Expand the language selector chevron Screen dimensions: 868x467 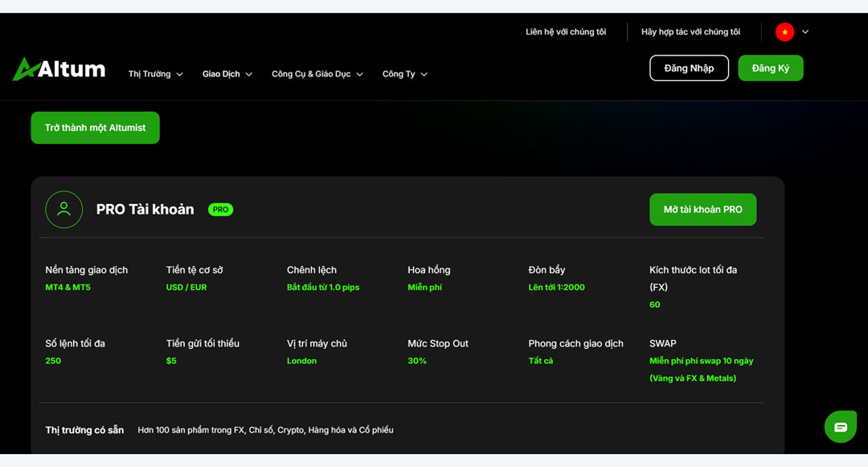pos(805,32)
